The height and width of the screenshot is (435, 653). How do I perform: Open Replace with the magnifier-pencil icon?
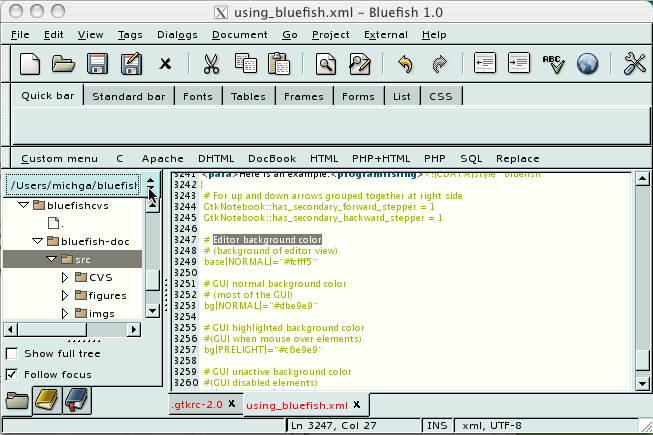(360, 64)
